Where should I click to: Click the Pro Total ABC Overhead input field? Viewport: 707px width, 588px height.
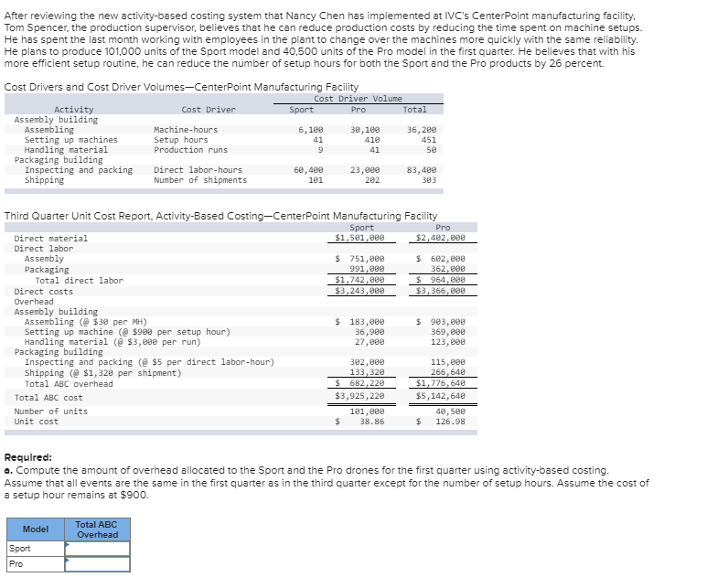point(97,564)
